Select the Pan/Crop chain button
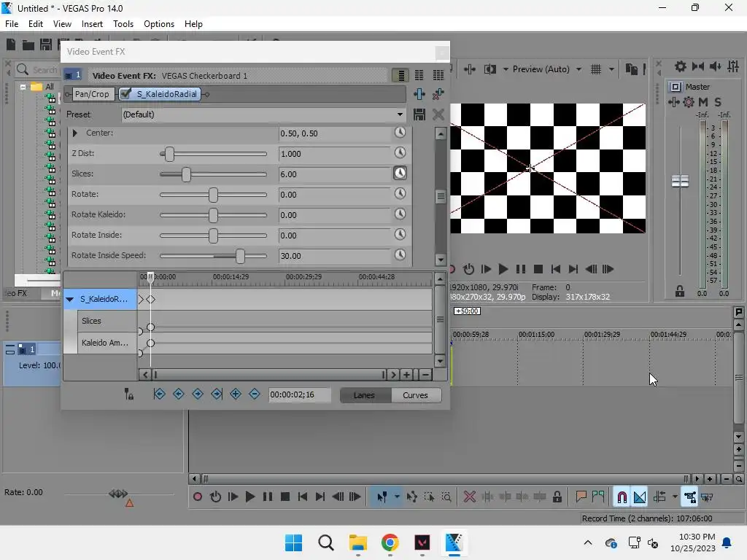Screen dimensions: 747x560 click(92, 94)
